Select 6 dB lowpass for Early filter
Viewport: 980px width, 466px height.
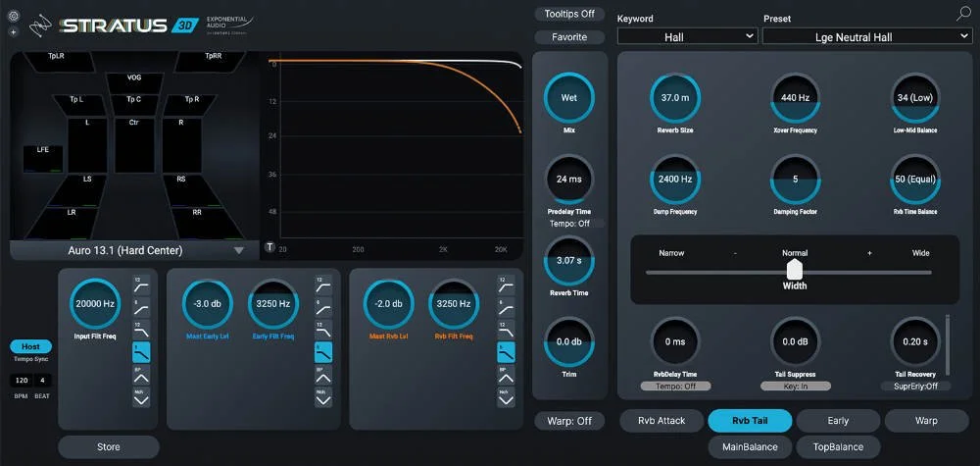tap(323, 352)
